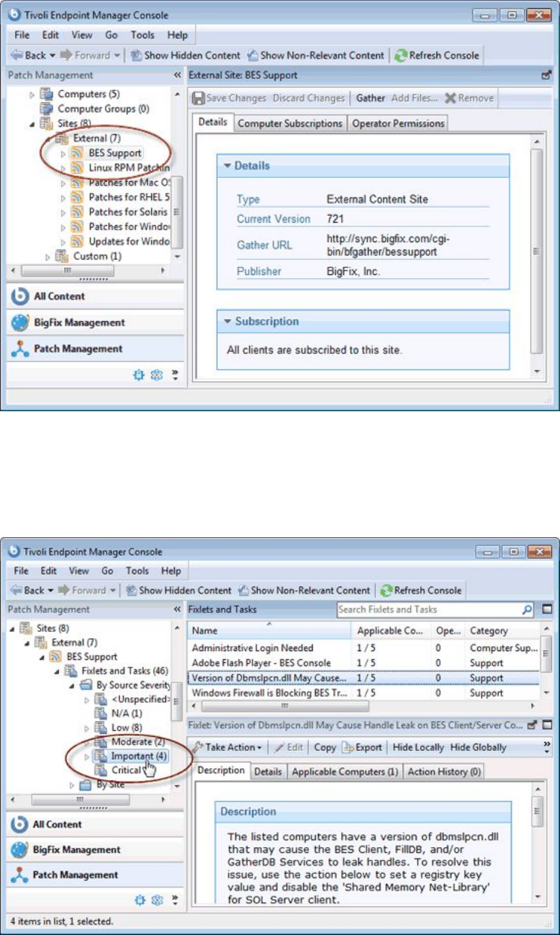Pop out the Fixlet document pane

532,724
